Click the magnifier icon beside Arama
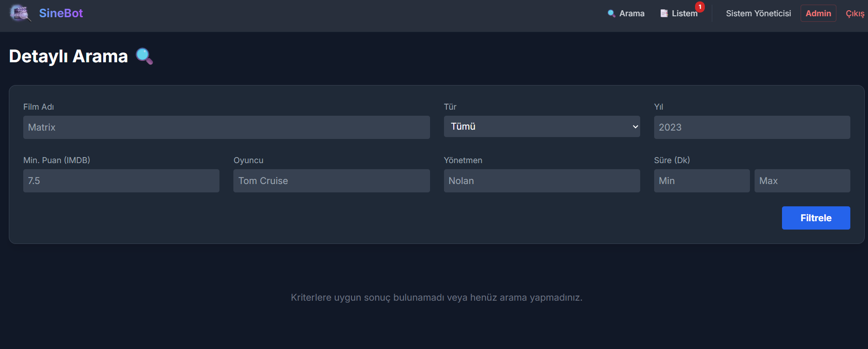Image resolution: width=868 pixels, height=349 pixels. pos(611,13)
